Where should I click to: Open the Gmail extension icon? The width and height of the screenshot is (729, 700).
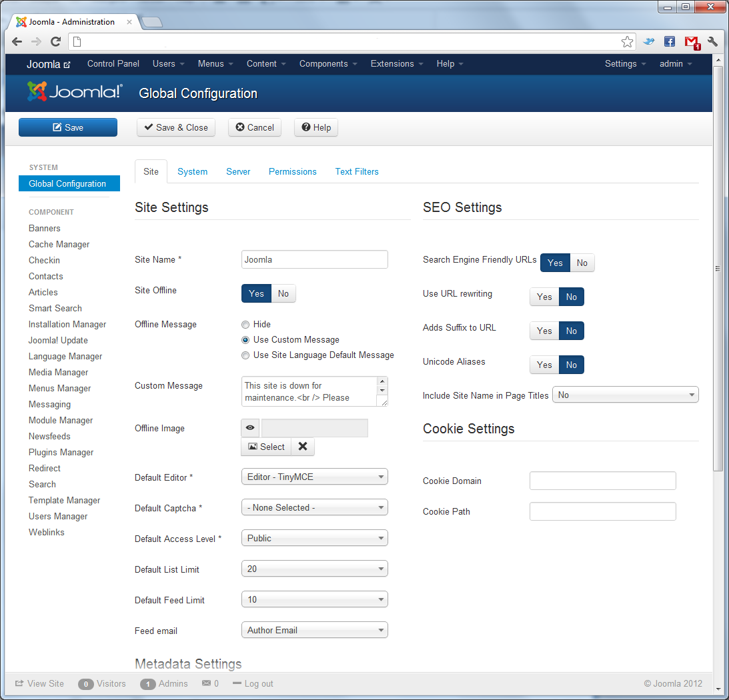[692, 42]
